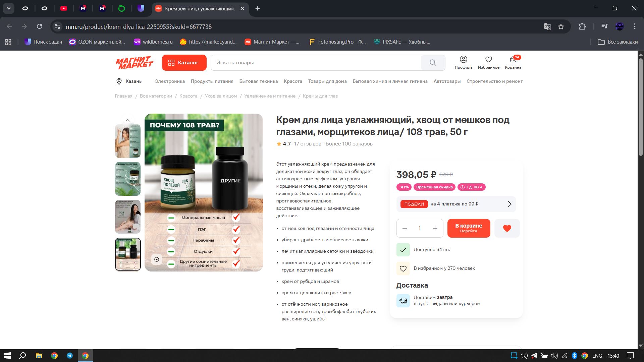This screenshot has width=644, height=362.
Task: Open the Корзина cart icon
Action: [x=513, y=60]
